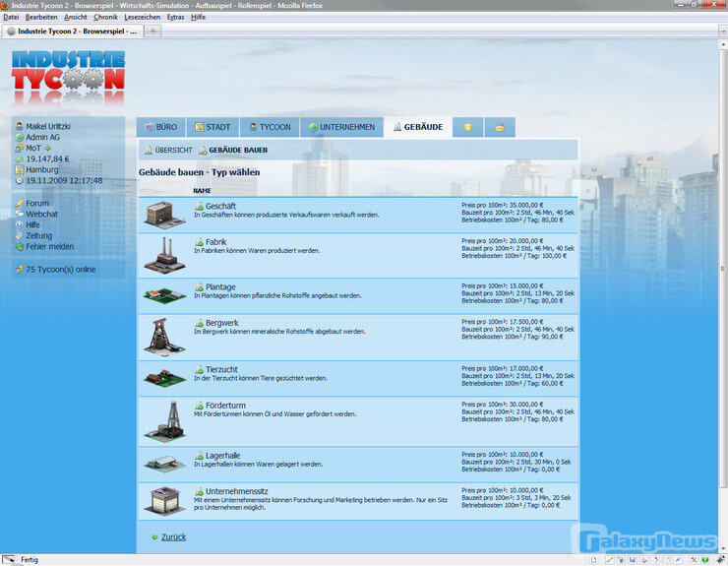Click the build icon beside Lagerhalle
Image resolution: width=728 pixels, height=566 pixels.
199,456
